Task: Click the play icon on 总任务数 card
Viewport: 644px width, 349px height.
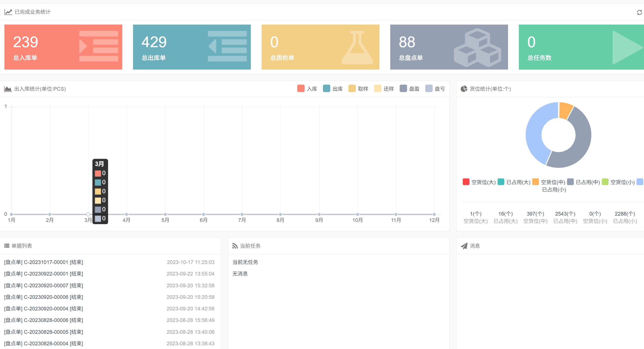Action: tap(627, 47)
